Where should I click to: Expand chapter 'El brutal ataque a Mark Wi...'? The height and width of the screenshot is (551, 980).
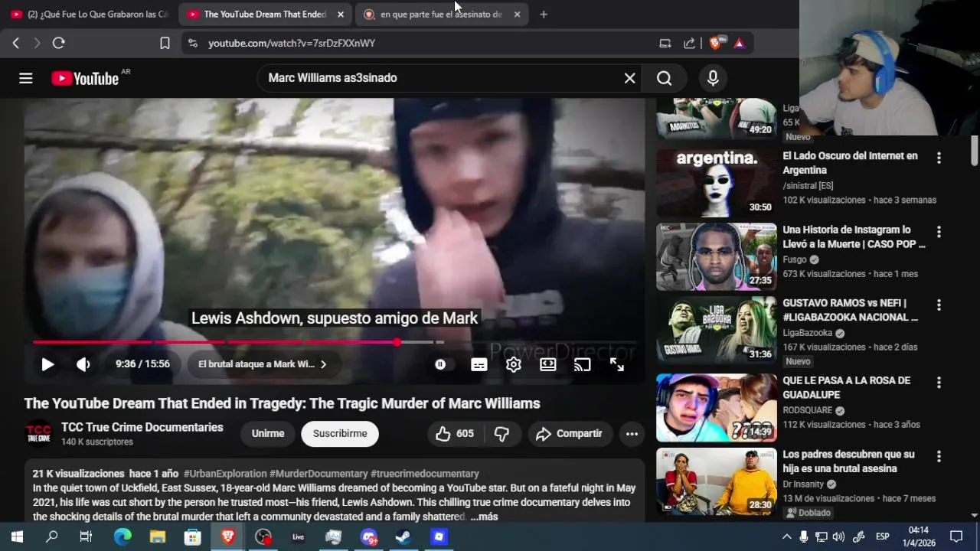[263, 364]
